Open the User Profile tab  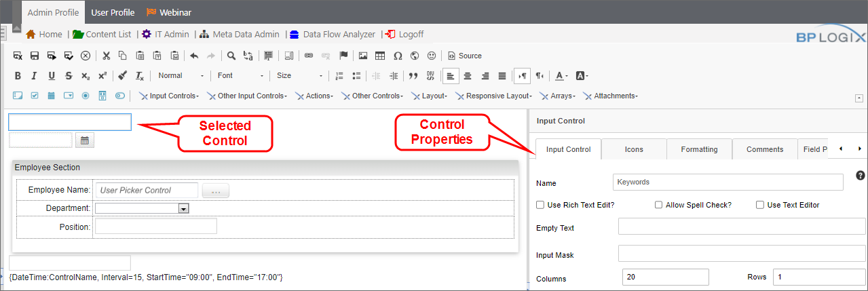click(113, 12)
